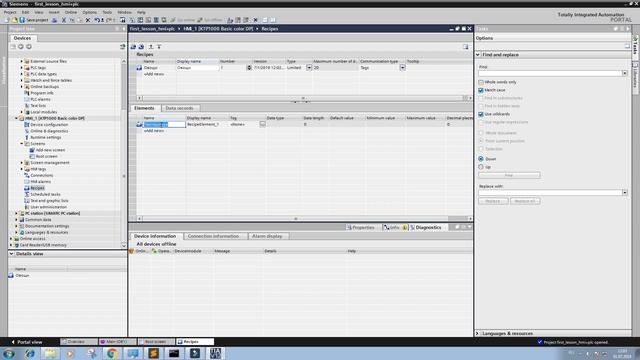Click the Find text input field
Viewport: 640px width, 360px height.
[550, 73]
